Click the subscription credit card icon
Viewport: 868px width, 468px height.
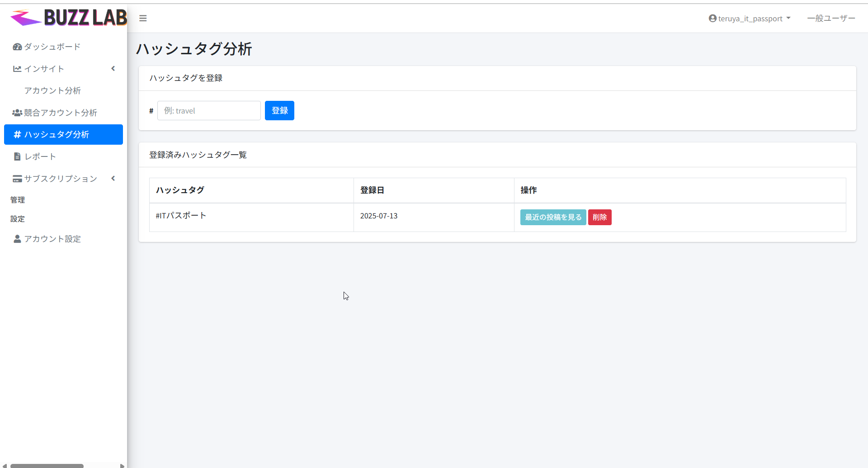pos(17,179)
